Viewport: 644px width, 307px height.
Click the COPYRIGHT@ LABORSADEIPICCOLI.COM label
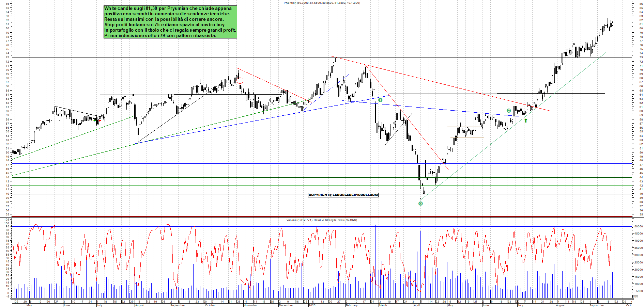click(343, 195)
